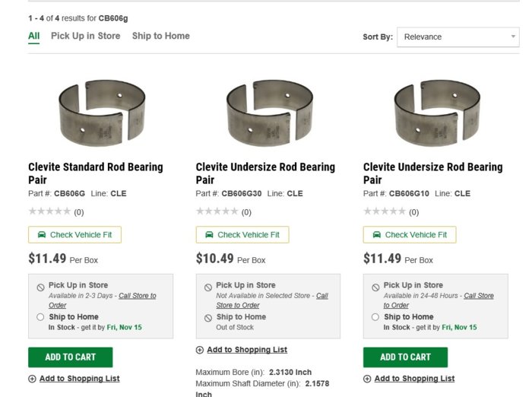
Task: Click car icon on CB606G10 Check Vehicle Fit
Action: click(x=377, y=235)
